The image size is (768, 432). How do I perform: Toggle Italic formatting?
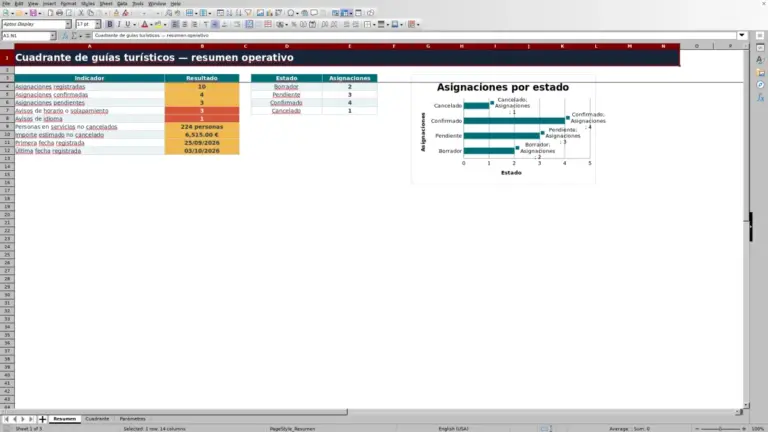click(119, 24)
